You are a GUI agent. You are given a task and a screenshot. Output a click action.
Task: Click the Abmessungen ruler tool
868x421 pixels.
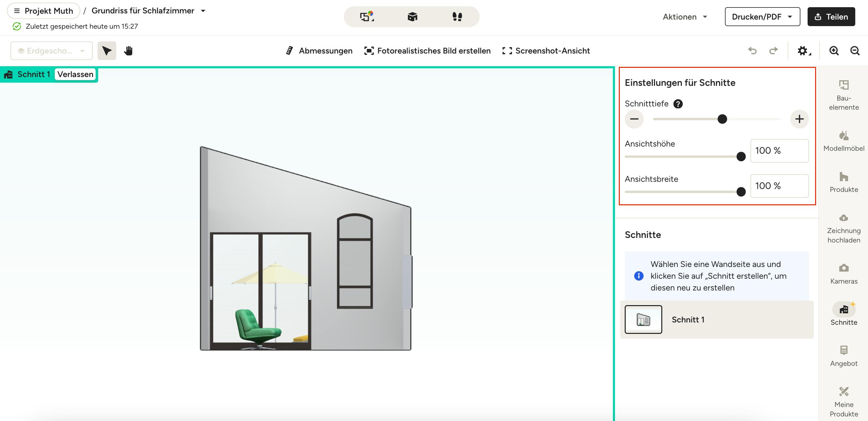click(319, 51)
